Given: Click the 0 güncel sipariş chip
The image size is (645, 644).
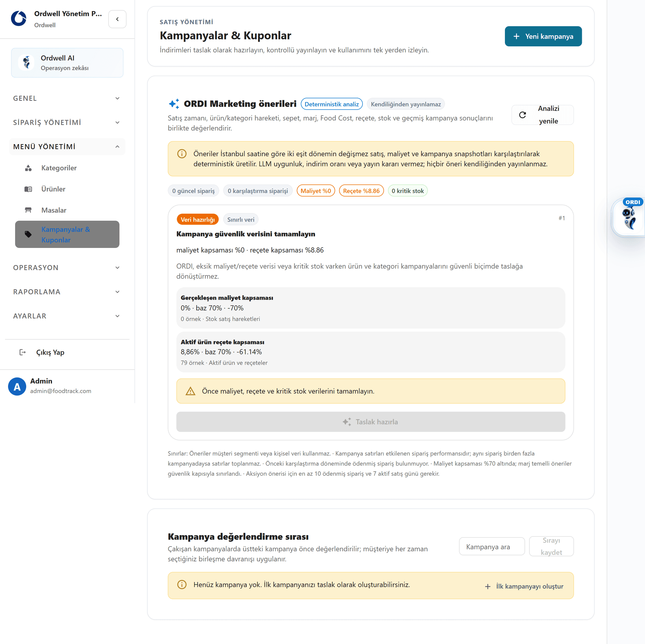Looking at the screenshot, I should tap(193, 191).
